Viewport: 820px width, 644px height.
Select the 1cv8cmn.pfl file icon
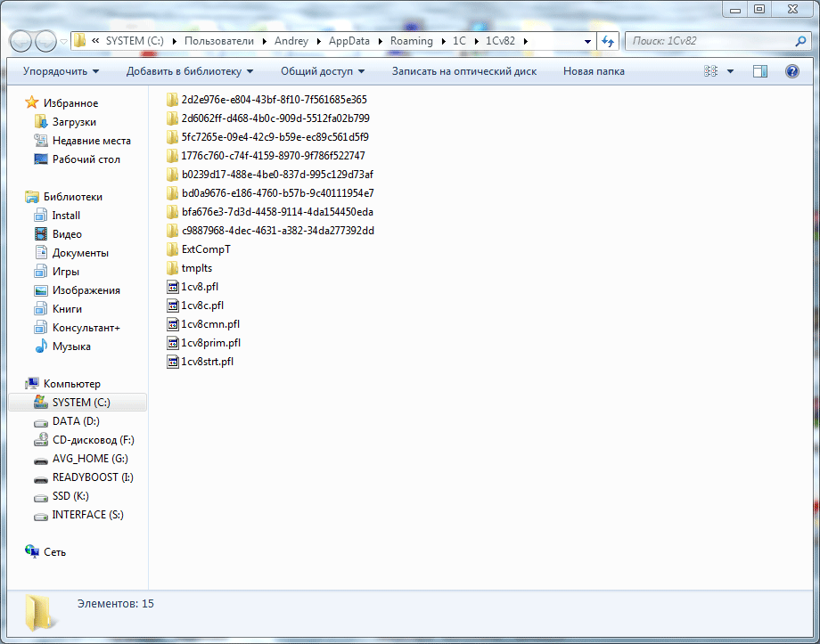coord(173,324)
